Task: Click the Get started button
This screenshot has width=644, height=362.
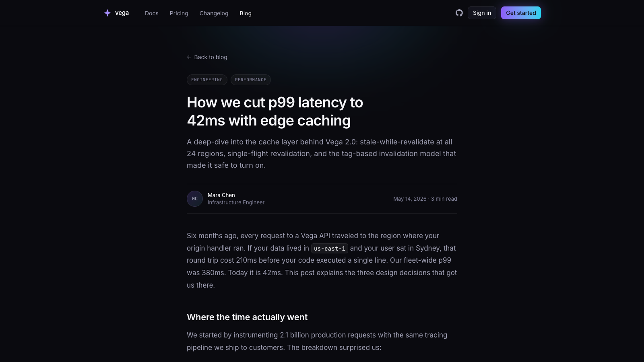Action: [521, 13]
